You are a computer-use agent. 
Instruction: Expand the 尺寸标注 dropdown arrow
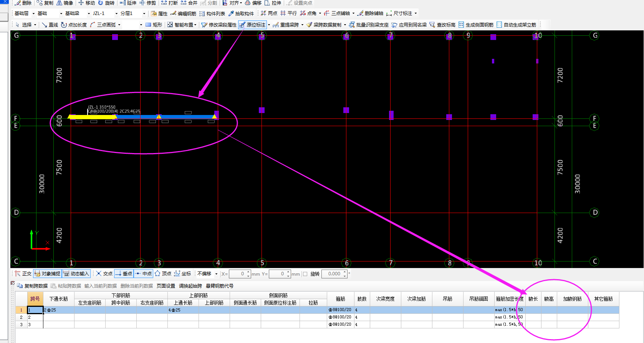(416, 13)
